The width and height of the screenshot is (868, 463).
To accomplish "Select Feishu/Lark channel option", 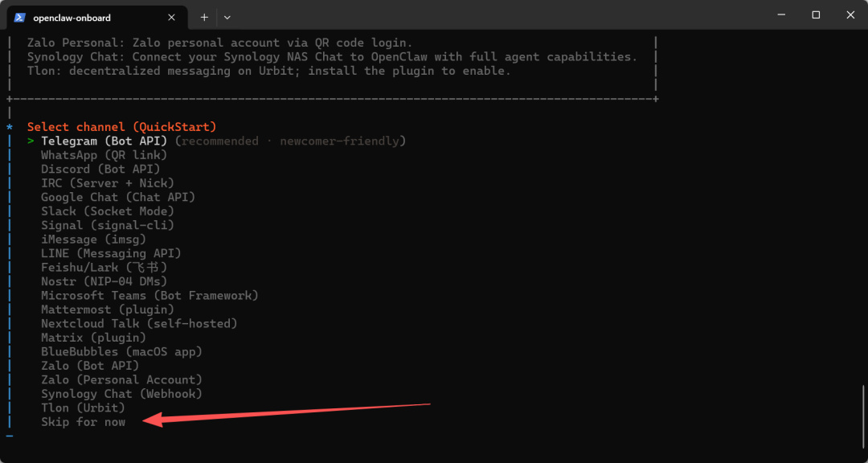I will pyautogui.click(x=104, y=268).
